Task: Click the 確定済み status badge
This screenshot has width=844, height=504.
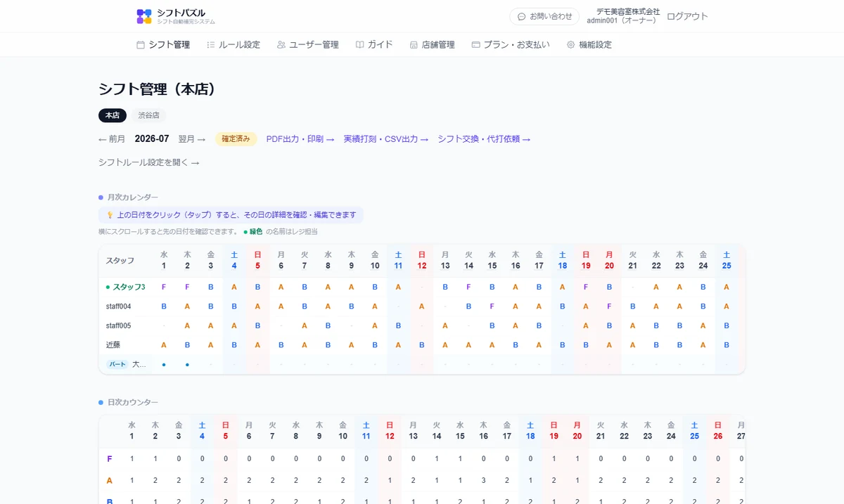Action: [236, 139]
